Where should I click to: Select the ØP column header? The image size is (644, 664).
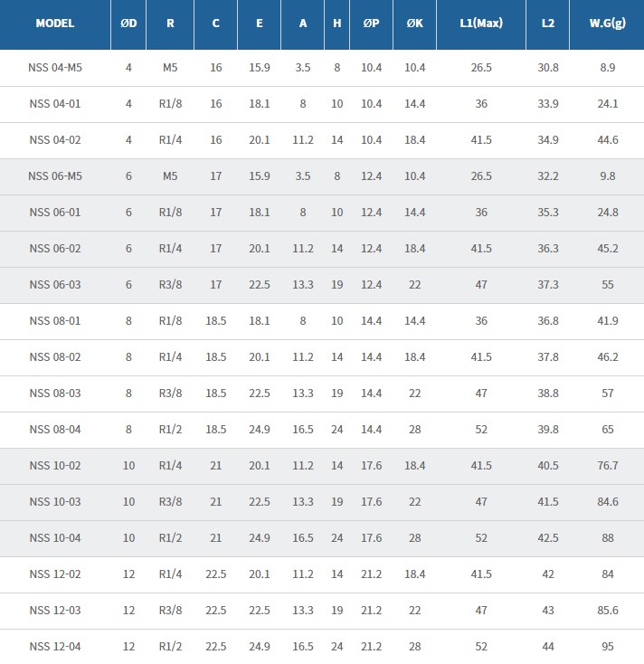(371, 24)
